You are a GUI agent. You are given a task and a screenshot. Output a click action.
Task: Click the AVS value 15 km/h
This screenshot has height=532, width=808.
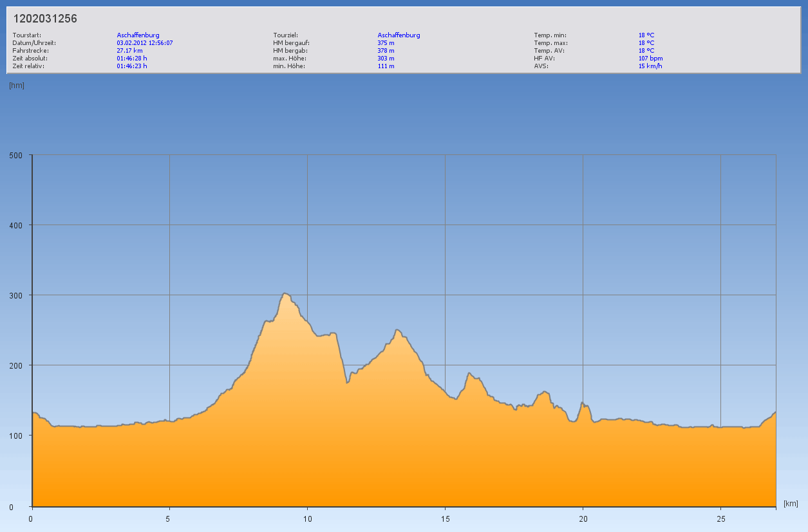click(x=650, y=66)
